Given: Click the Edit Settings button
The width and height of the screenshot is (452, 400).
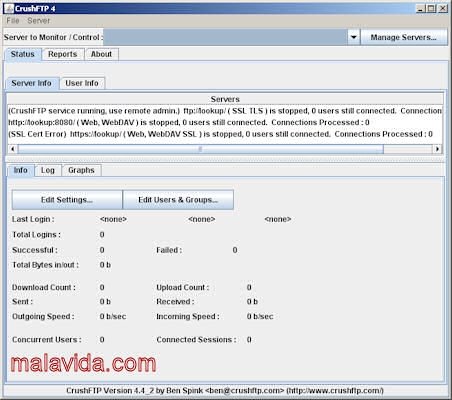Looking at the screenshot, I should pos(67,200).
